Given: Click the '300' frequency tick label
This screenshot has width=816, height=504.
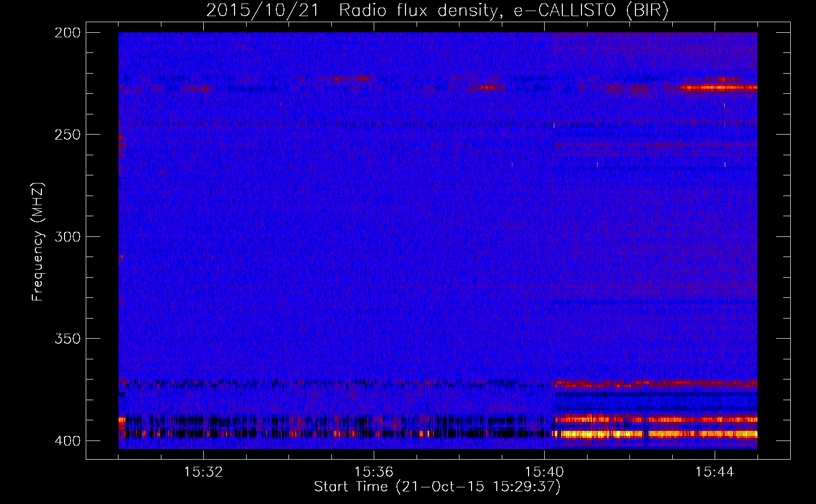Looking at the screenshot, I should pos(68,237).
